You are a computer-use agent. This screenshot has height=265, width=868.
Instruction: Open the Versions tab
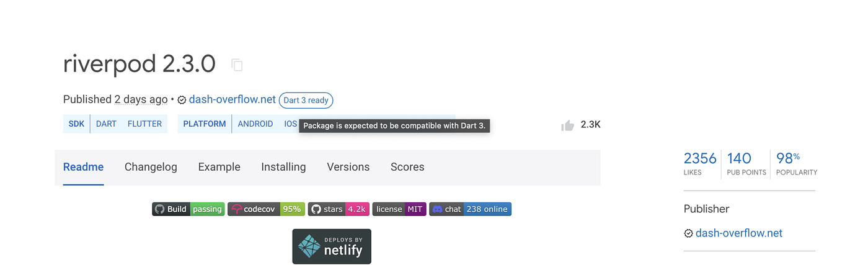(348, 167)
